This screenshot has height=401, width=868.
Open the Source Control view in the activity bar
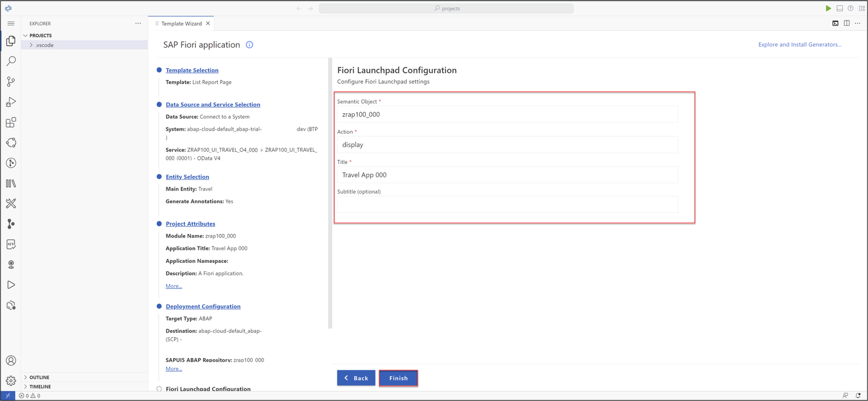click(11, 82)
